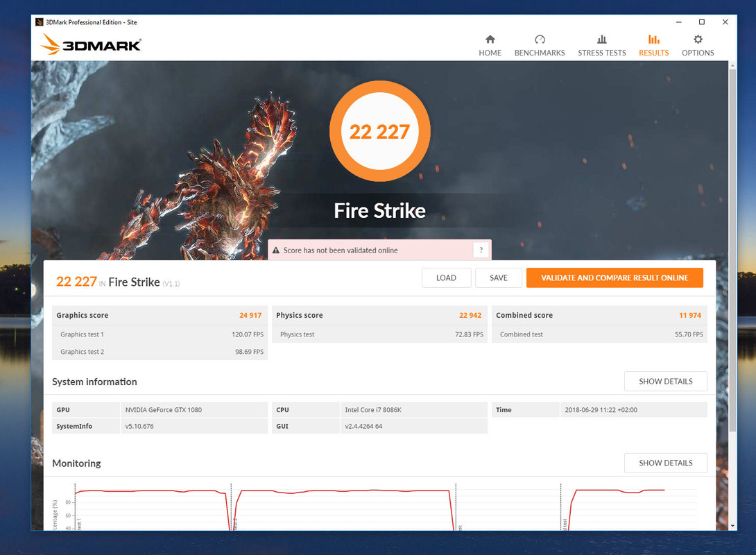Click the Physics score value 22 942
The image size is (756, 555).
470,316
